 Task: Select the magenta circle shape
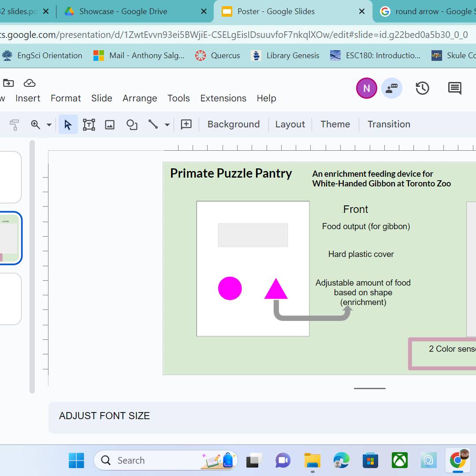click(x=230, y=289)
